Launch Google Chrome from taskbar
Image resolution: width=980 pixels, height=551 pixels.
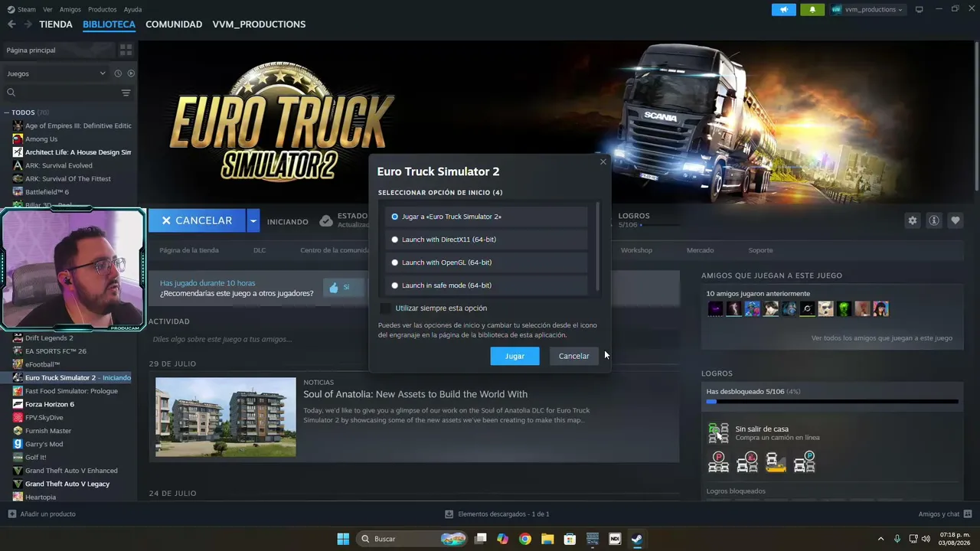524,539
